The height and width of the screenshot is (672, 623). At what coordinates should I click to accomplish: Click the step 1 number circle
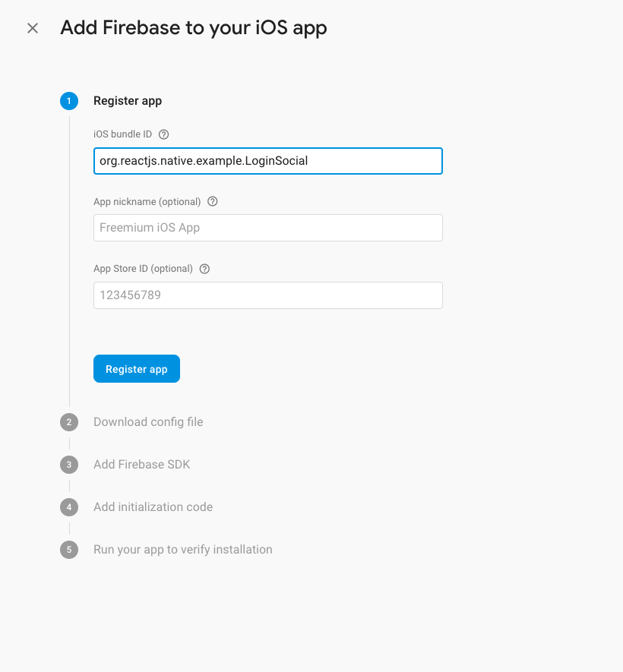[x=69, y=101]
